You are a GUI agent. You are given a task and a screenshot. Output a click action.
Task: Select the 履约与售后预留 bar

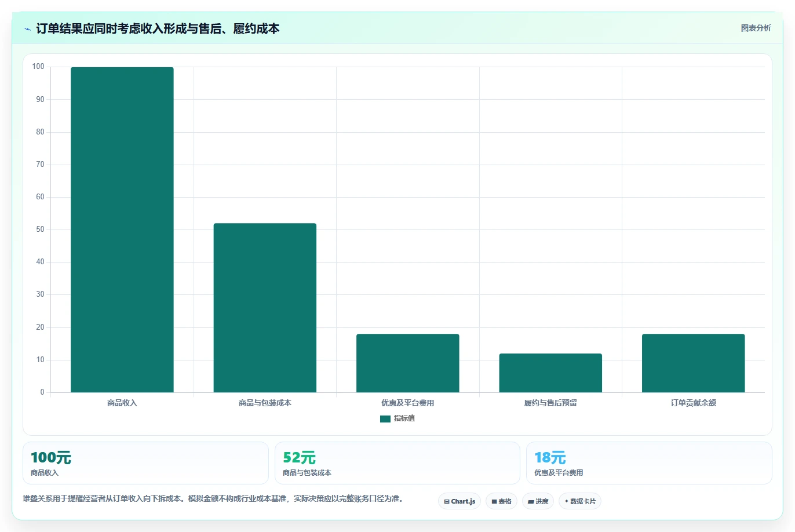550,373
